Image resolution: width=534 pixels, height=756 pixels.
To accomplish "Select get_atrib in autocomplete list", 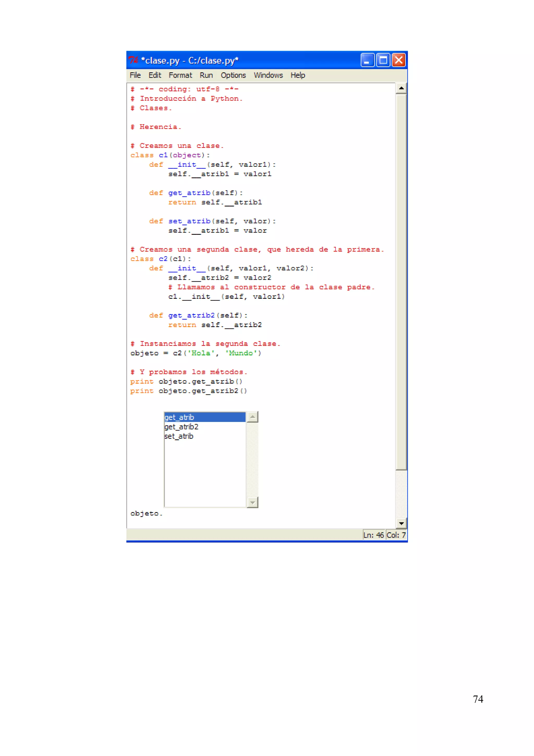I will click(x=179, y=417).
